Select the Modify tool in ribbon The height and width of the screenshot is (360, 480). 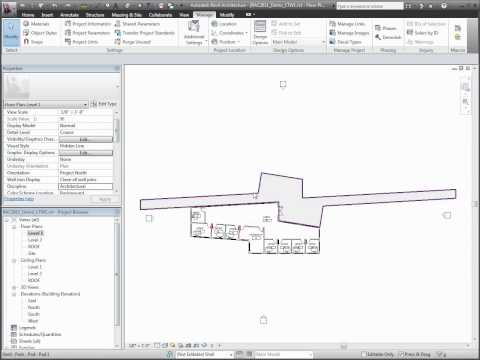11,33
